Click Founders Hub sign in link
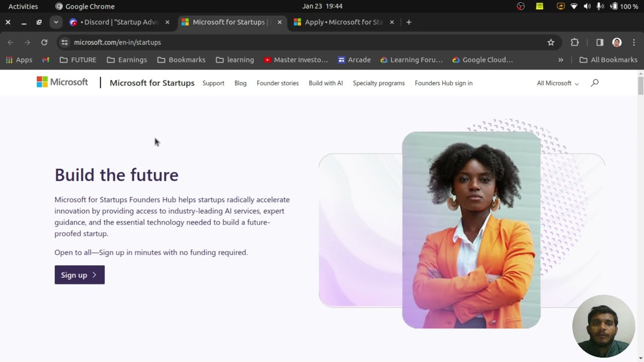The height and width of the screenshot is (362, 644). (x=444, y=83)
